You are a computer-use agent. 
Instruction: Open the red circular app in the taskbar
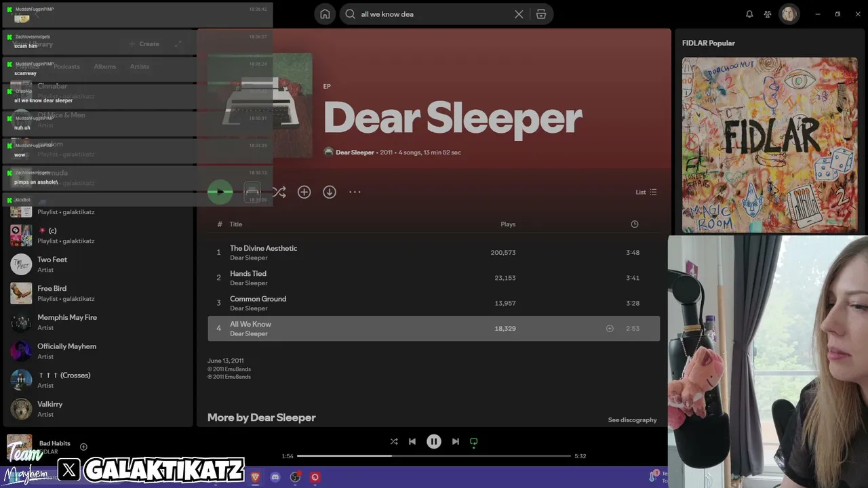[315, 477]
